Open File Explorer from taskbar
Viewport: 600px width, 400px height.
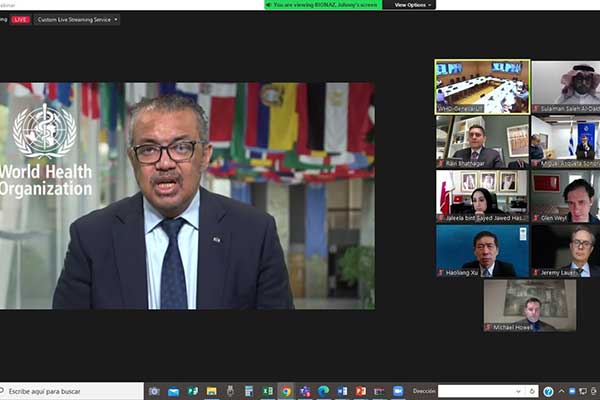click(x=211, y=391)
